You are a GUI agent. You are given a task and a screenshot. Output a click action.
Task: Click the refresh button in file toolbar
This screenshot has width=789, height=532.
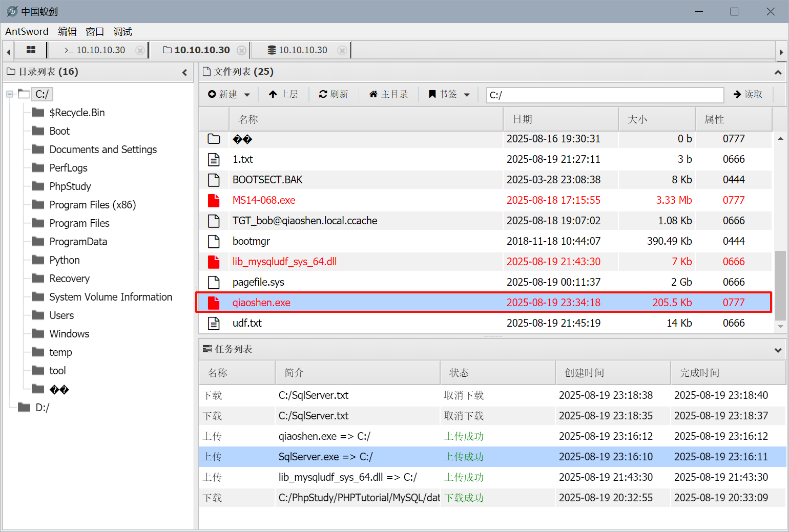334,94
